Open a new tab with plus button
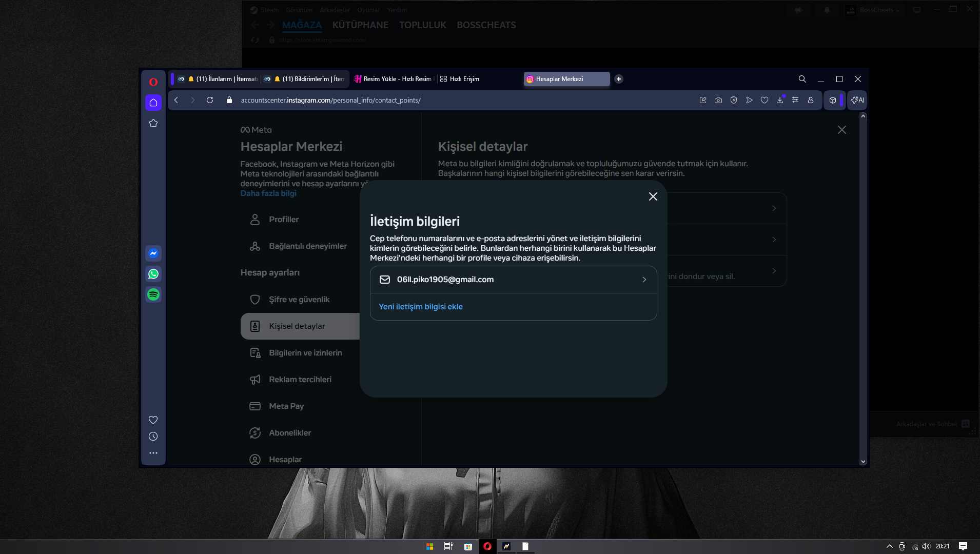980x554 pixels. pos(619,79)
